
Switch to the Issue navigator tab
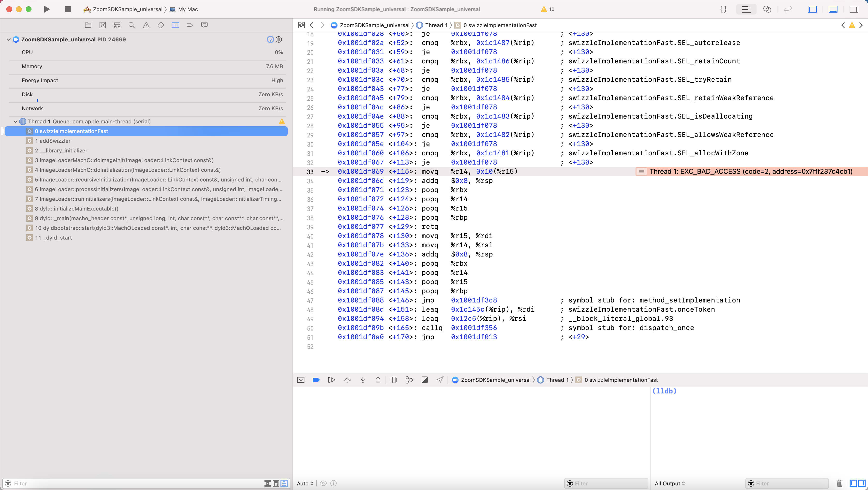[x=146, y=25]
